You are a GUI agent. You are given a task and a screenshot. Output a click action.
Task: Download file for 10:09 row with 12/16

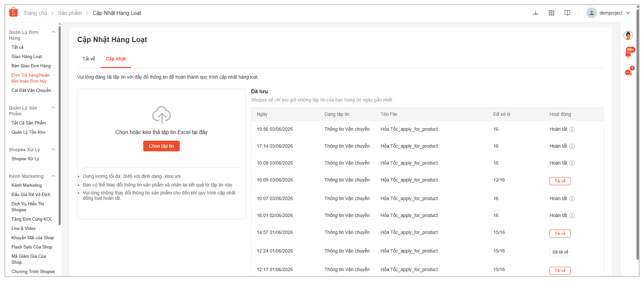560,181
